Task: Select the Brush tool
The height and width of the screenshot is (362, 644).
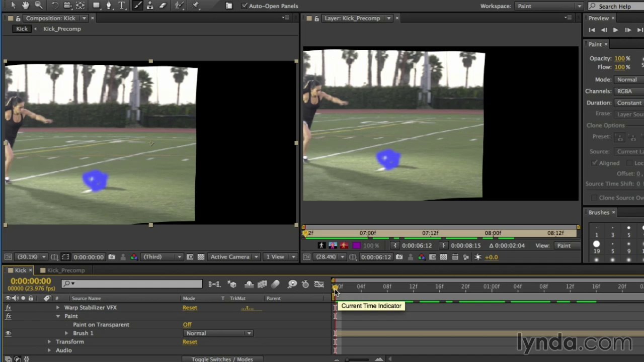Action: (137, 6)
